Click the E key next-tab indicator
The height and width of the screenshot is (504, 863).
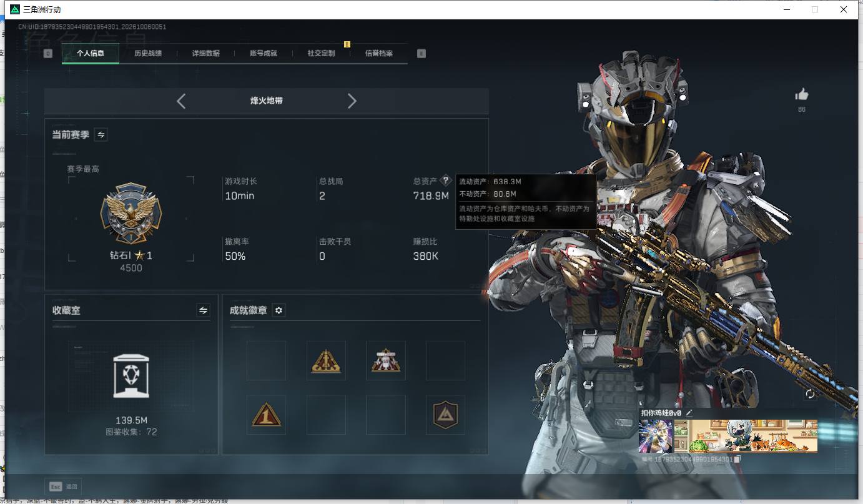[x=422, y=54]
